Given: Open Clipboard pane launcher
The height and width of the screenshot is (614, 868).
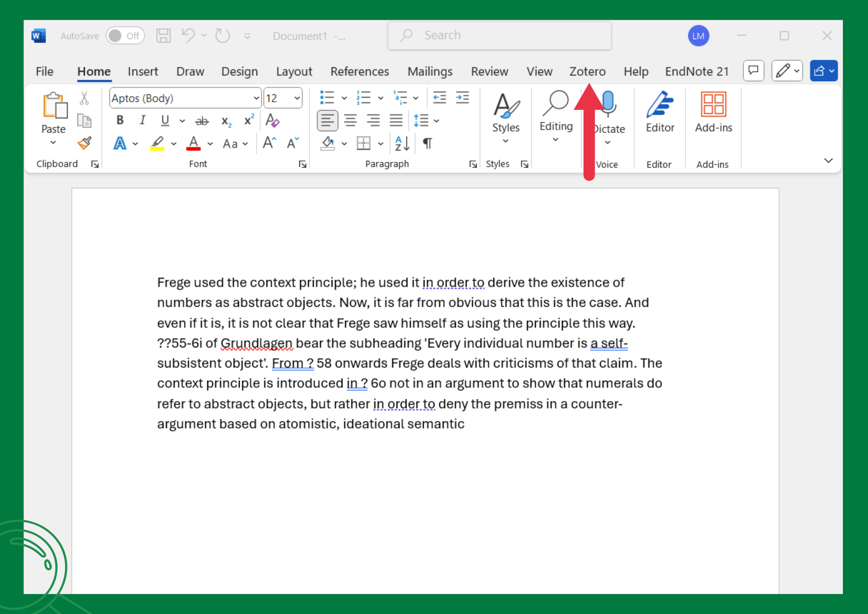Looking at the screenshot, I should point(95,164).
